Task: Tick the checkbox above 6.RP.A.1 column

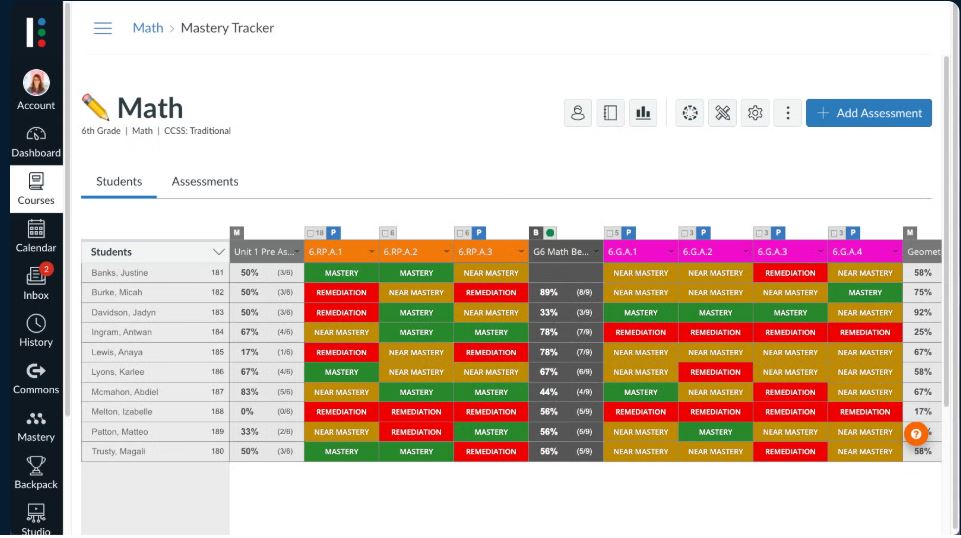Action: (310, 233)
